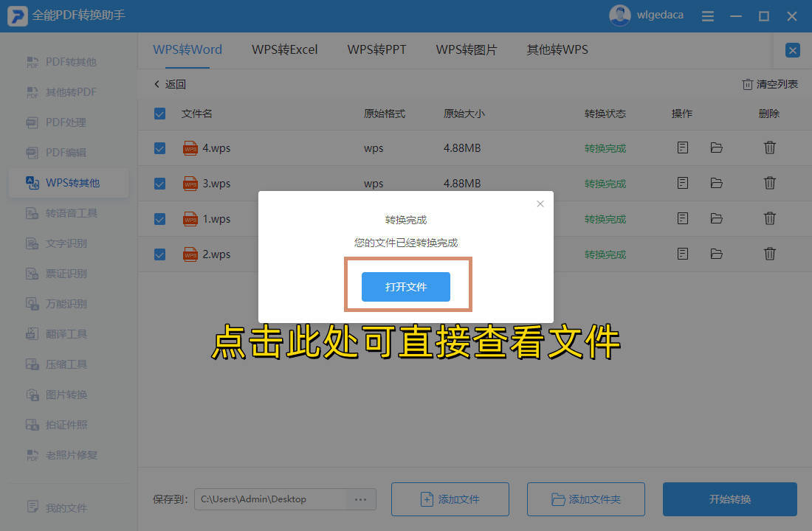
Task: Open output folder for 2.wps row
Action: tap(716, 254)
